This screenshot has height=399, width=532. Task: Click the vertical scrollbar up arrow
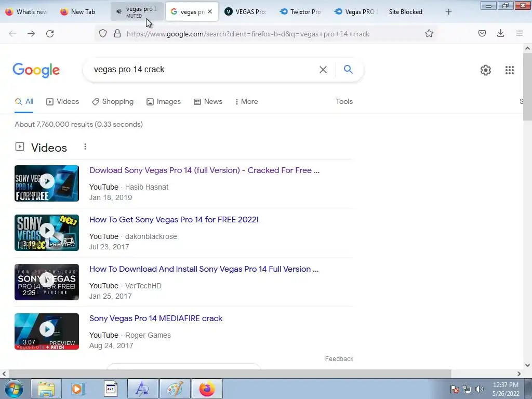(x=527, y=48)
